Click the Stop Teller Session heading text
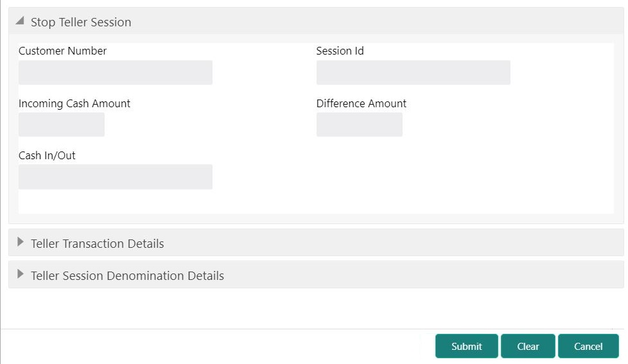628x364 pixels. (81, 22)
